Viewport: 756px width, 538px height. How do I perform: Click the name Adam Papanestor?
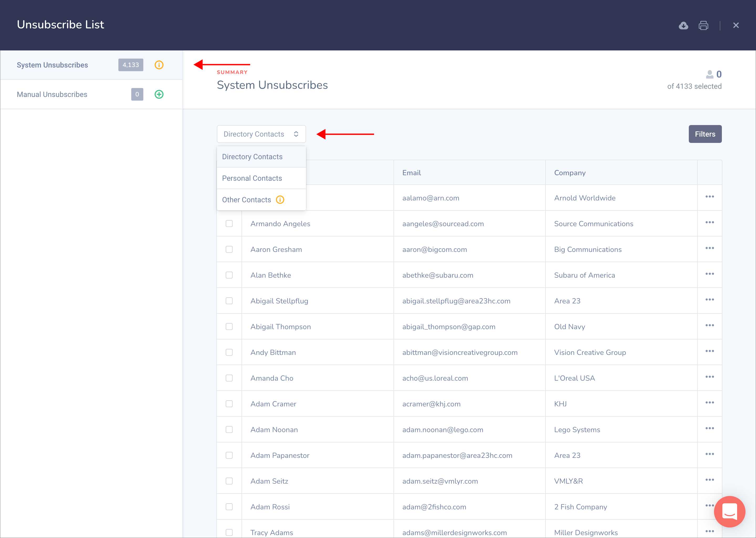click(280, 456)
